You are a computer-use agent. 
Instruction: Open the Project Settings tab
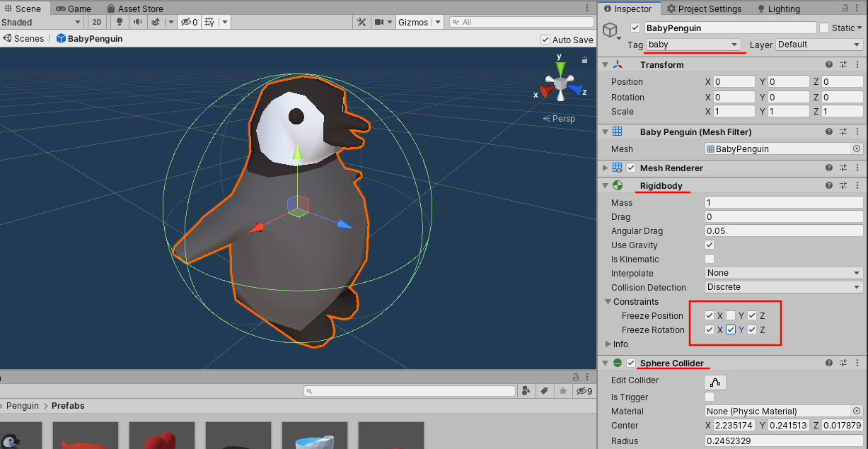(x=703, y=8)
